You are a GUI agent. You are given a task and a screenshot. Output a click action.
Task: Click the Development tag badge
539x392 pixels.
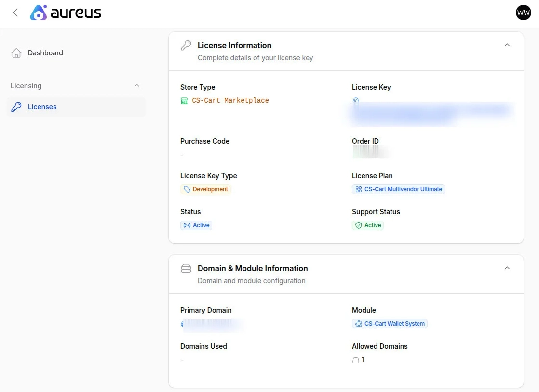[205, 189]
